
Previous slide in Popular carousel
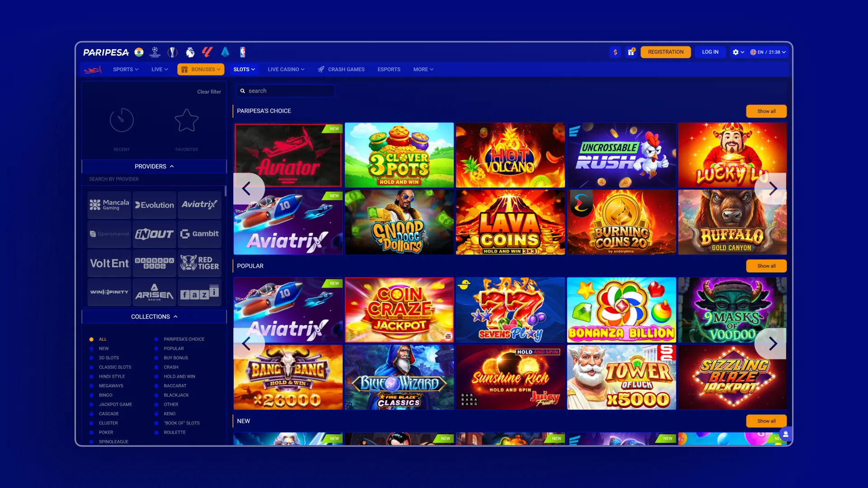(x=247, y=343)
